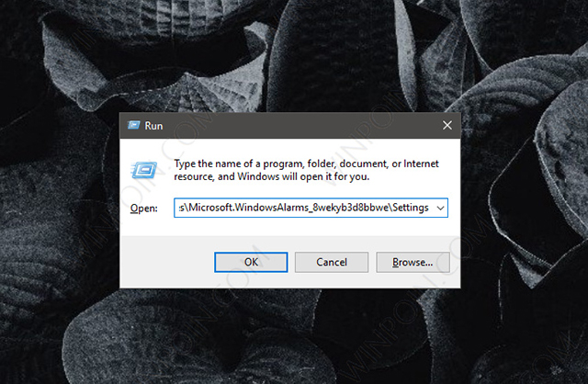
Task: Click the 'Type the name of a program' description
Action: (x=306, y=170)
